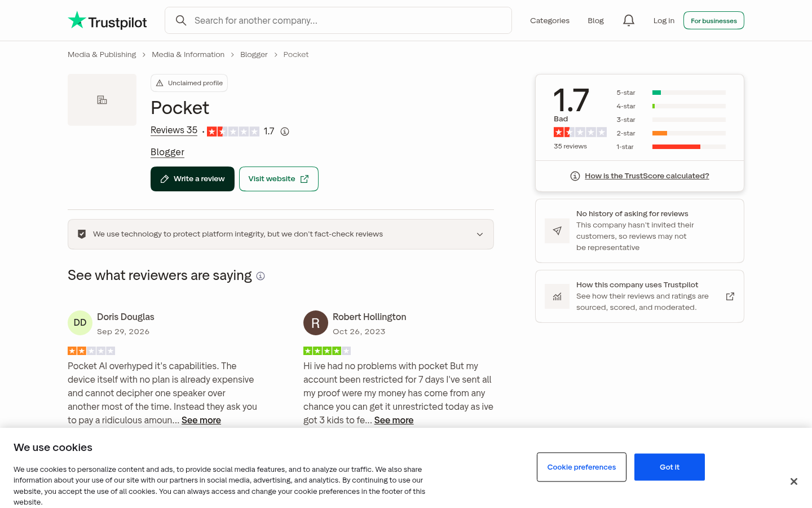Click the info icon beside the 1.7 rating
Viewport: 812px width, 508px height.
[285, 132]
